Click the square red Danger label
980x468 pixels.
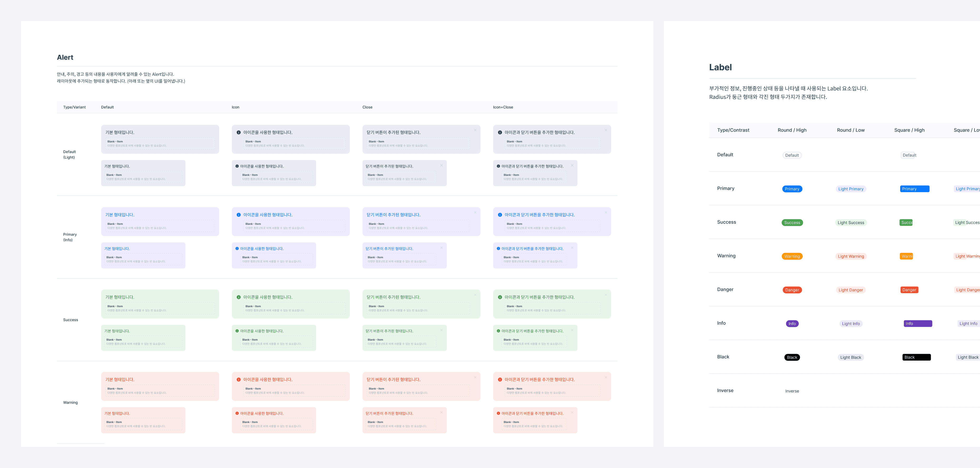909,290
